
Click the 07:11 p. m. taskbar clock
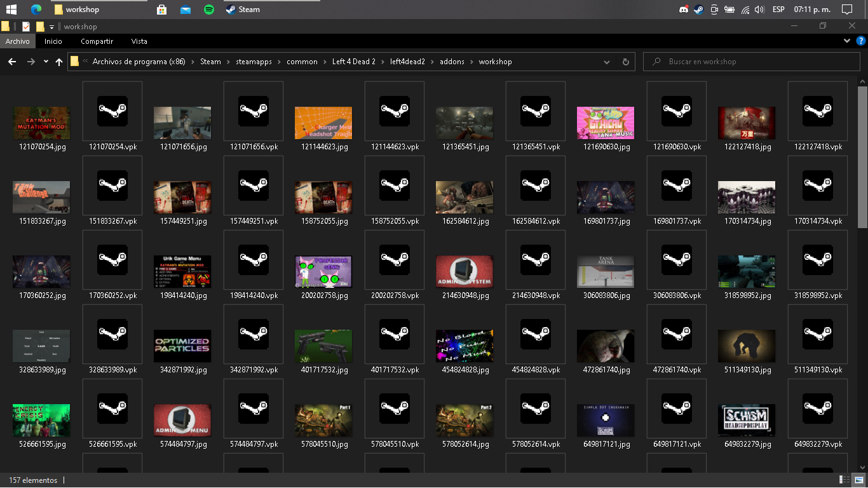click(x=811, y=10)
